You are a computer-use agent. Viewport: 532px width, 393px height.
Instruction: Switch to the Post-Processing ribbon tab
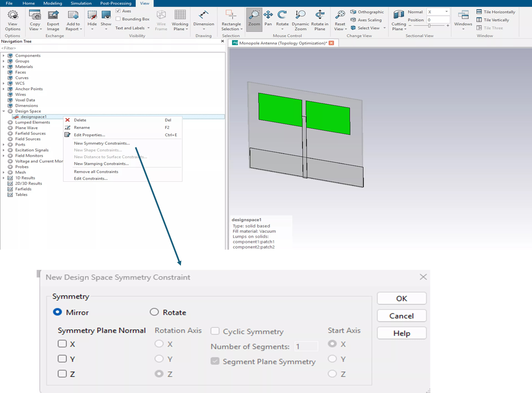click(x=116, y=3)
